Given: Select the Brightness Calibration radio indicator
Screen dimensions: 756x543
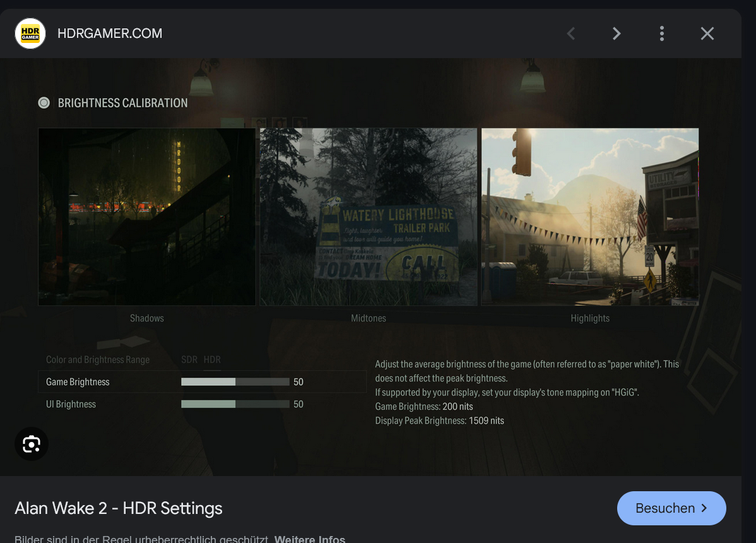Looking at the screenshot, I should point(44,102).
